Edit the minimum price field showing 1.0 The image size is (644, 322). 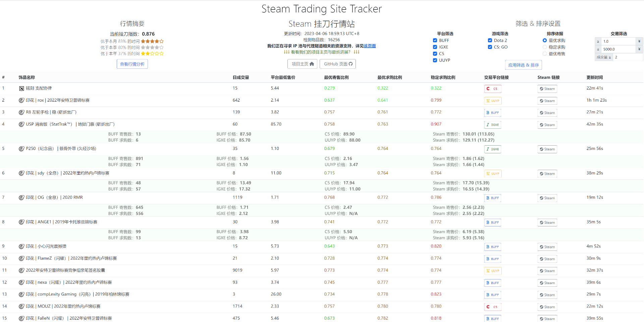coord(618,41)
